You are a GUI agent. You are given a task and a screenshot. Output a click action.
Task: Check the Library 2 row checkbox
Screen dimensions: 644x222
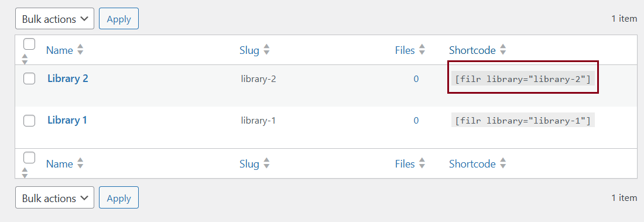(29, 78)
